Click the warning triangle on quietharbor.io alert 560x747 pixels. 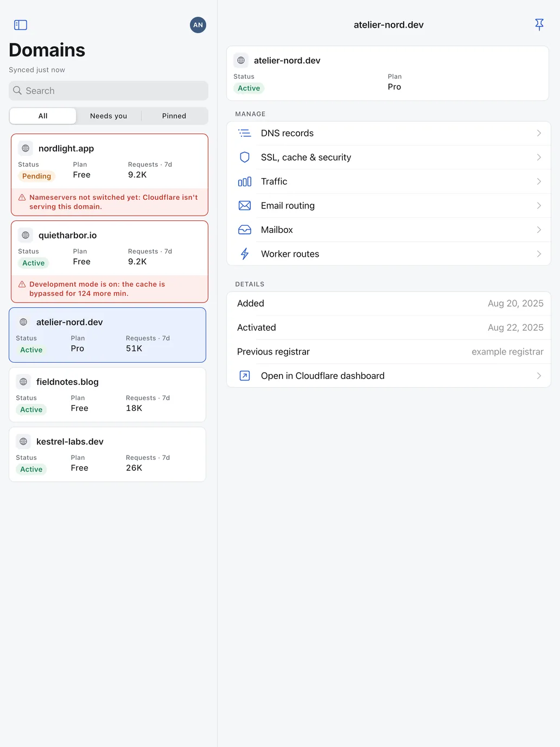[x=22, y=284]
